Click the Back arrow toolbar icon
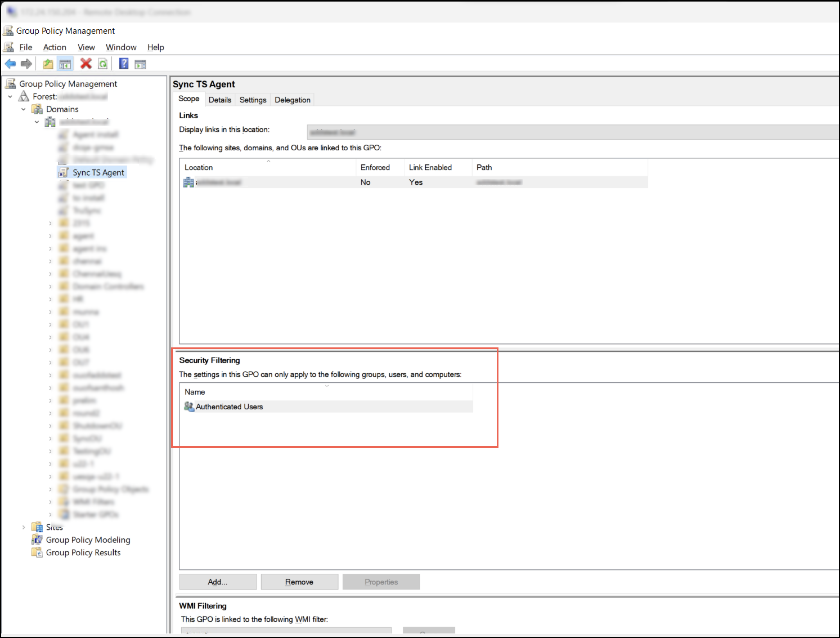The width and height of the screenshot is (840, 638). pyautogui.click(x=10, y=64)
